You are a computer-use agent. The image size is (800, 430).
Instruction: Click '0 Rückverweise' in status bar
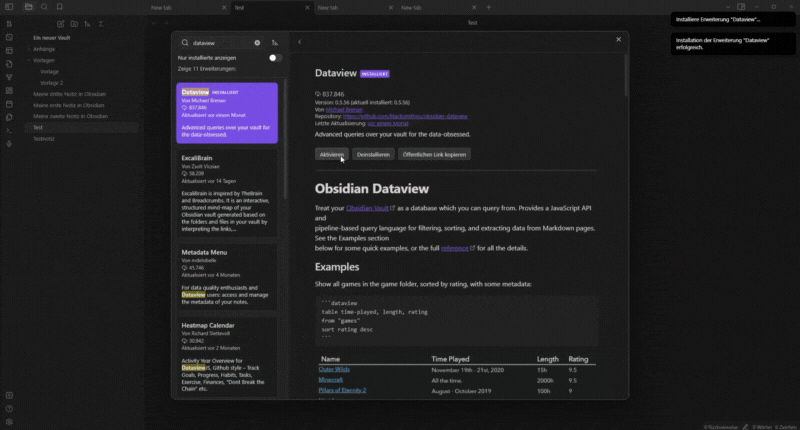click(720, 427)
